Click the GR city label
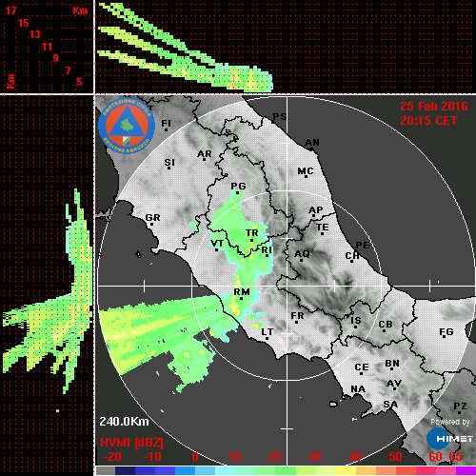Screen dimensions: 476x476 click(x=152, y=218)
